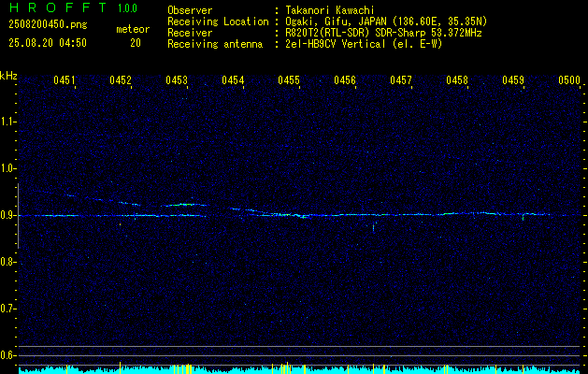This screenshot has height=374, width=588.
Task: Select the R820T2(RTL-SDR) SDR-Sharp 53.372MHz text
Action: coord(382,33)
